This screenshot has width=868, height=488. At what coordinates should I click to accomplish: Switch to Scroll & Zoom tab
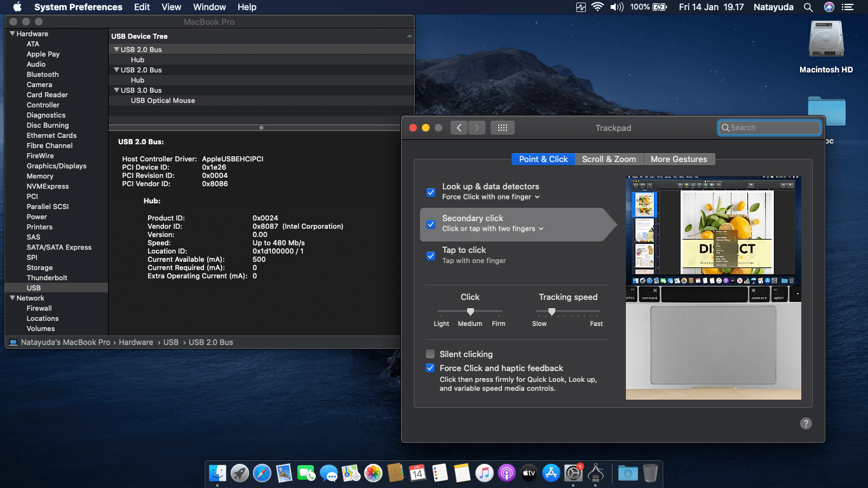609,159
